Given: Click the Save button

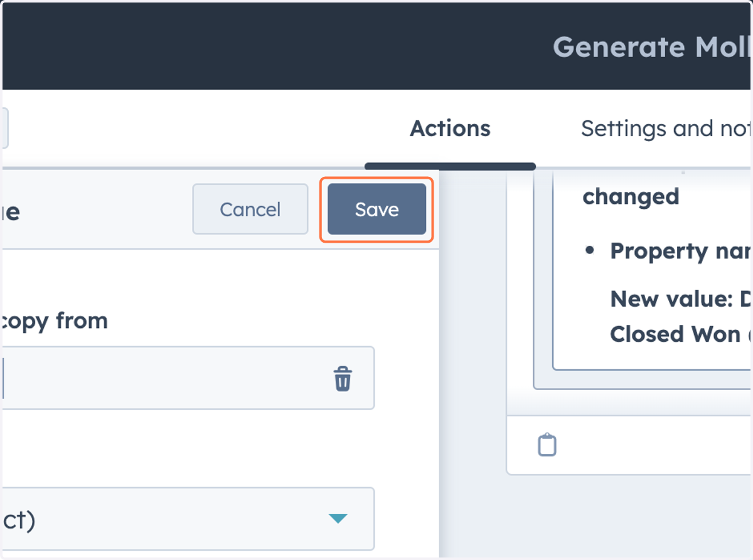Looking at the screenshot, I should coord(376,209).
